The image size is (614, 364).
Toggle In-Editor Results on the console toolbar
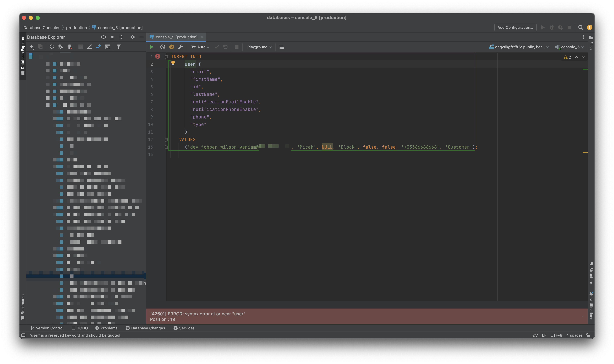tap(281, 47)
